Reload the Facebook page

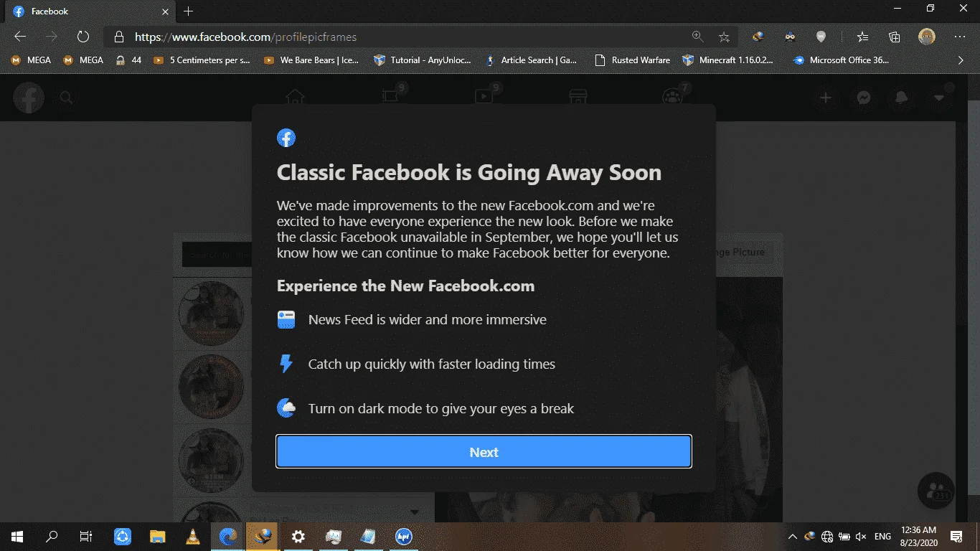(83, 37)
